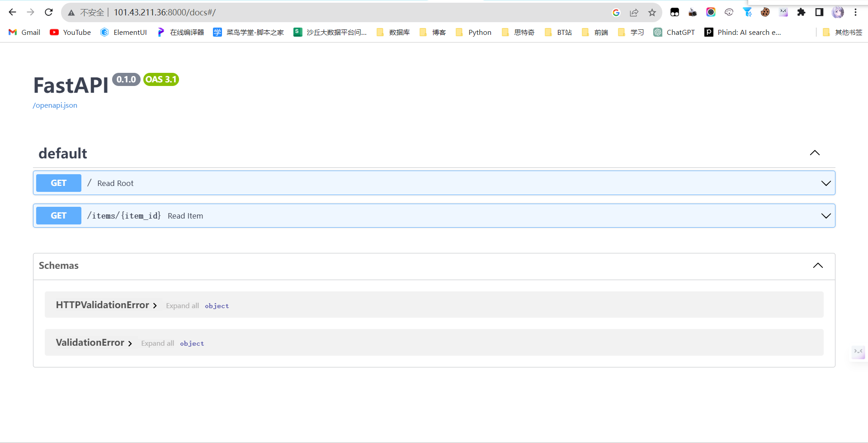
Task: Open the purple sparkle extension icon
Action: pyautogui.click(x=783, y=12)
